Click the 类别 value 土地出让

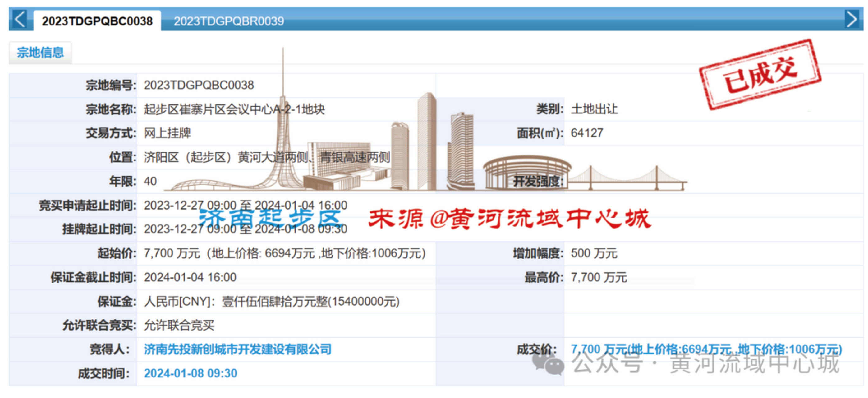click(595, 109)
